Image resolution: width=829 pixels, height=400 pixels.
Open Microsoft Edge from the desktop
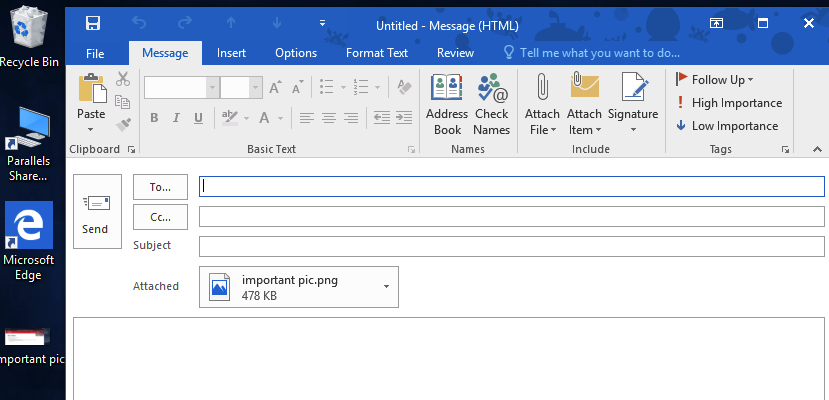click(29, 241)
